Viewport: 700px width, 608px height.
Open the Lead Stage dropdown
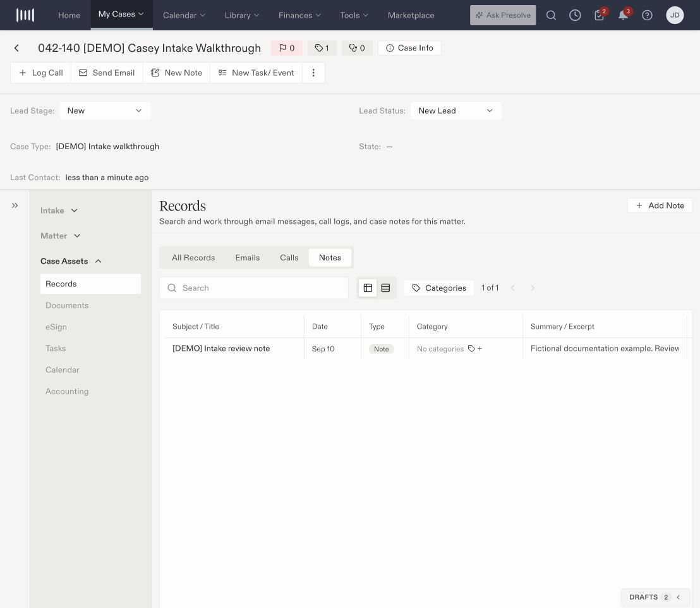tap(105, 111)
